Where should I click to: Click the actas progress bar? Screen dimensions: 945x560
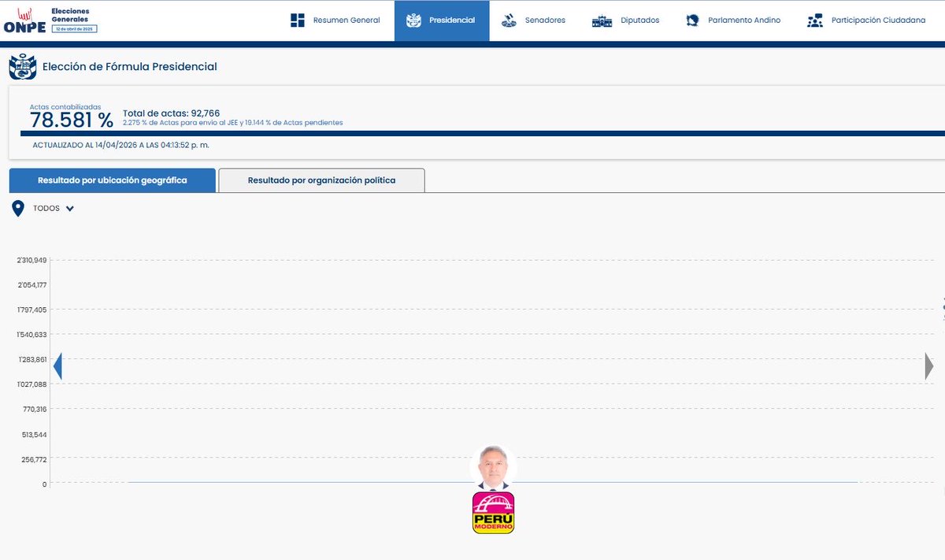click(483, 134)
